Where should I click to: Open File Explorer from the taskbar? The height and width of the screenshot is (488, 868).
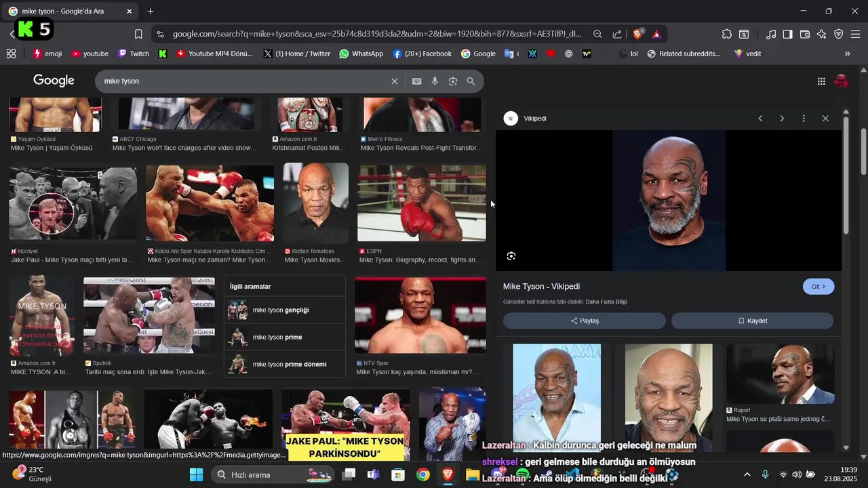click(473, 474)
